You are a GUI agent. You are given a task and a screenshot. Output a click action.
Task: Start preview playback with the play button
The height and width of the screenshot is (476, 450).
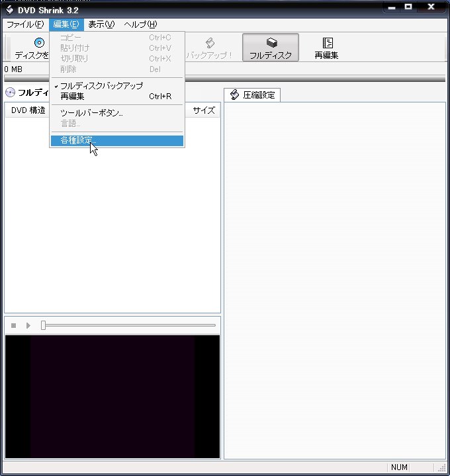click(x=28, y=325)
